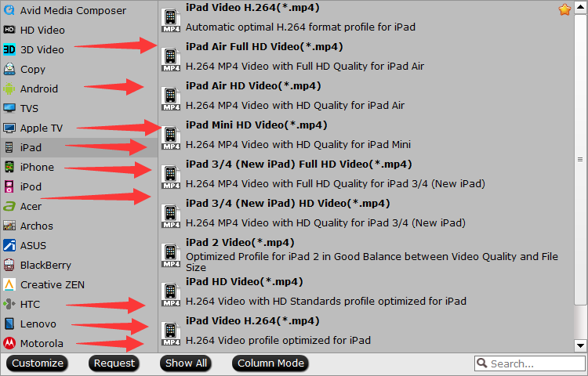
Task: Select the Apple TV category
Action: point(78,128)
